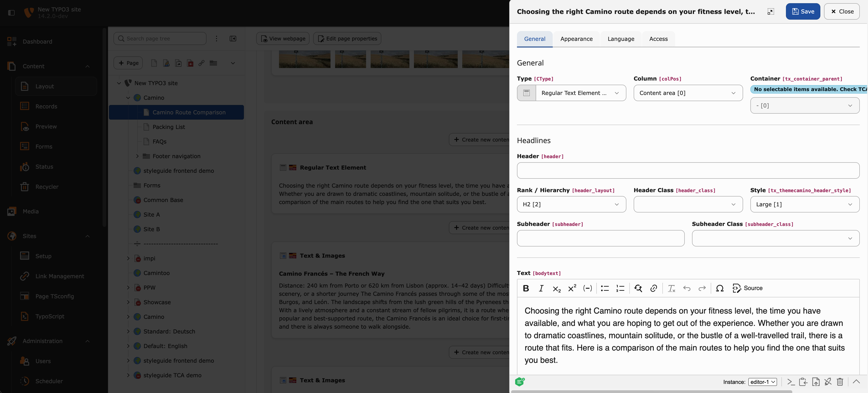
Task: Toggle numbered list formatting
Action: [x=620, y=288]
